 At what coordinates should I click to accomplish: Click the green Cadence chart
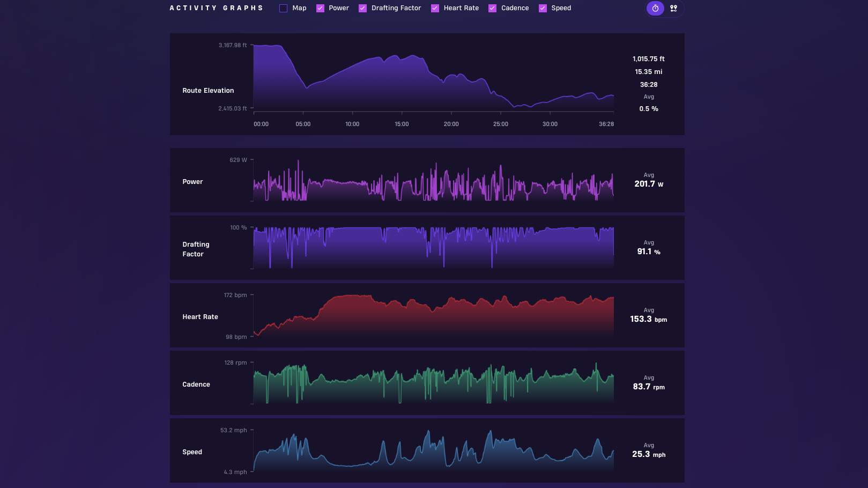[x=433, y=383]
